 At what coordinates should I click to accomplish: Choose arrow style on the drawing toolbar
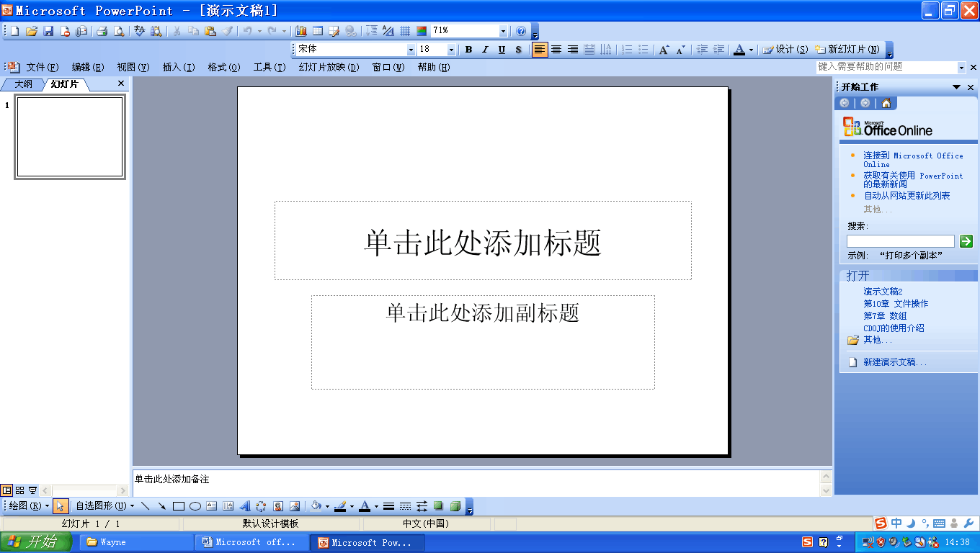(422, 506)
